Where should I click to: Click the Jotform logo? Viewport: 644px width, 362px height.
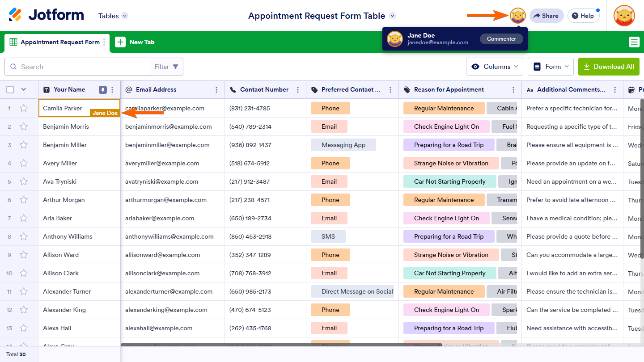coord(47,15)
